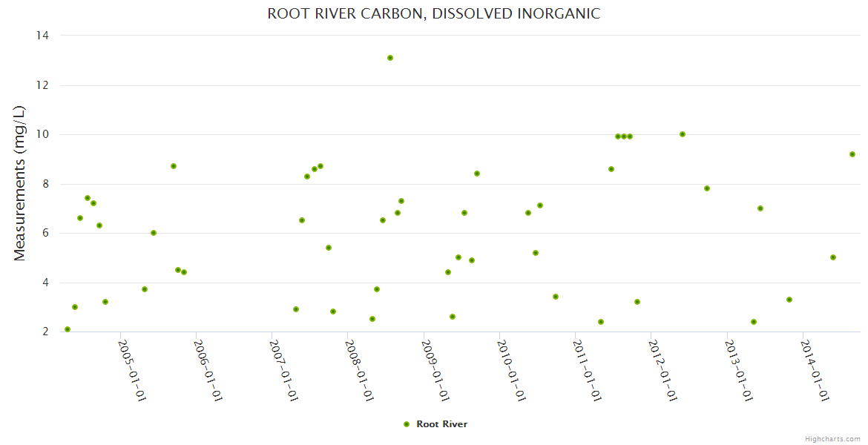868x445 pixels.
Task: Click the late-2010 point near 3.4 mg/L
Action: point(556,297)
